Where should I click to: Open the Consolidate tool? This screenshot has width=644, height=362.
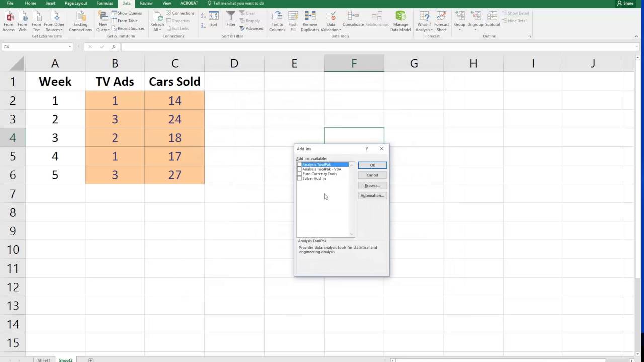353,19
